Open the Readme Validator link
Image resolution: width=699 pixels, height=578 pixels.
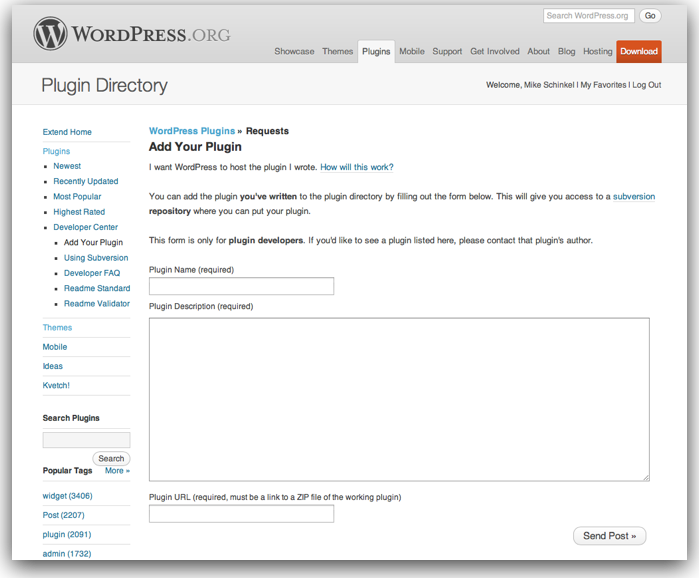(97, 303)
